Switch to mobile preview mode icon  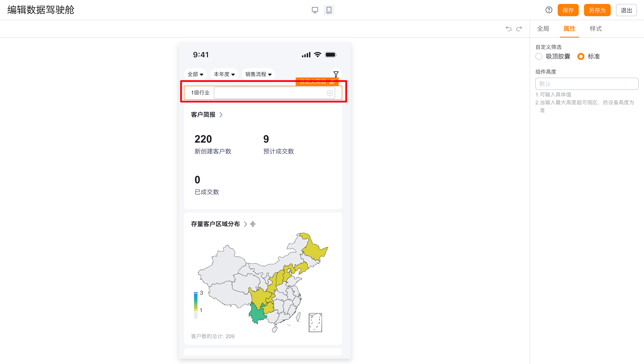pyautogui.click(x=329, y=10)
